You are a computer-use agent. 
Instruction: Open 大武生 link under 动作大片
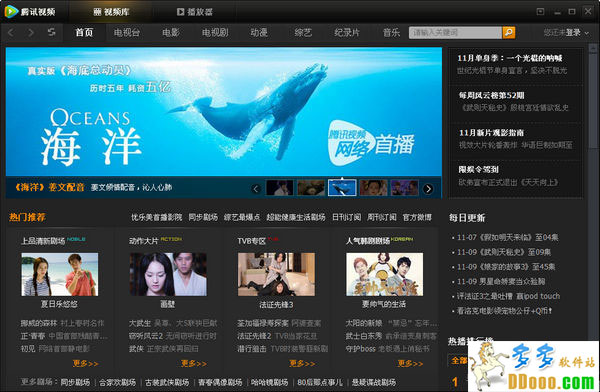click(140, 323)
